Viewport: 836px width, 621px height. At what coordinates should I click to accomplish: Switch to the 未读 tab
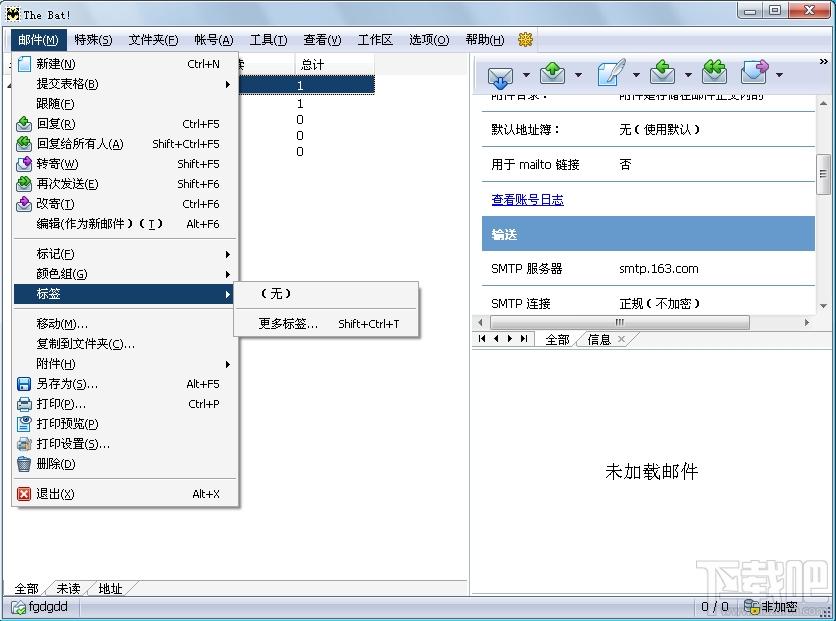click(x=68, y=589)
